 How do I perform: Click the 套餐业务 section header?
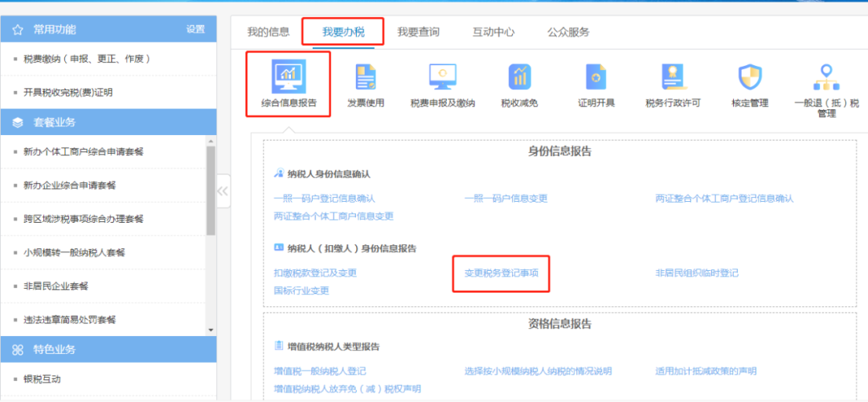tap(108, 122)
